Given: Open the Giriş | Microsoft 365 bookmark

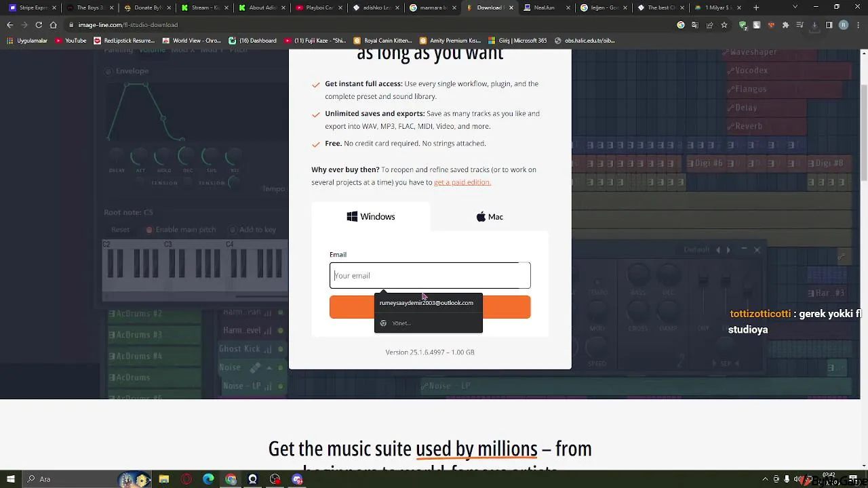Looking at the screenshot, I should tap(517, 41).
